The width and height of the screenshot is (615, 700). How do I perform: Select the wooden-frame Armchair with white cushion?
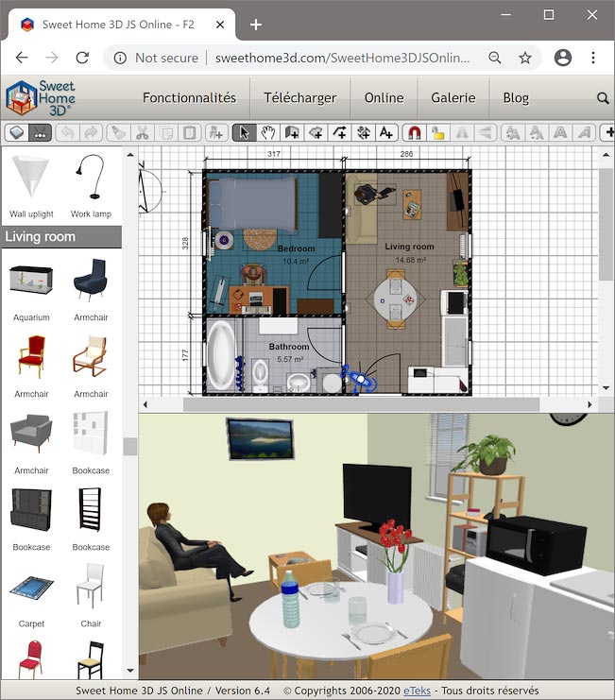point(91,366)
